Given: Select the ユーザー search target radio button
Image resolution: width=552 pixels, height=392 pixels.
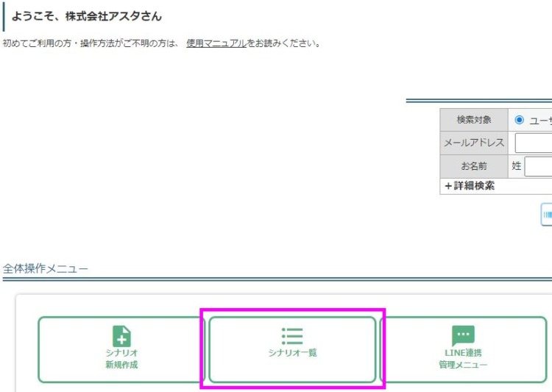Looking at the screenshot, I should click(x=519, y=120).
